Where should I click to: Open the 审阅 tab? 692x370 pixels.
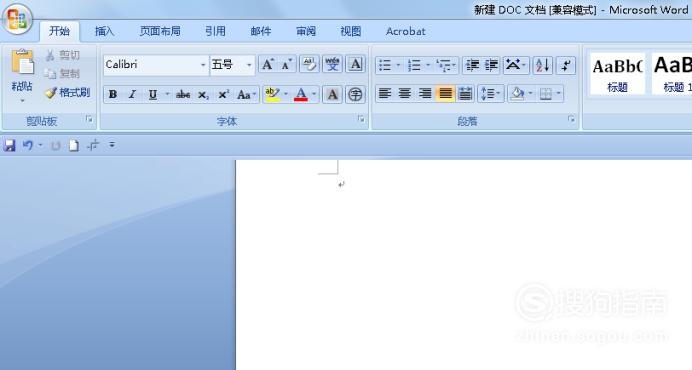(x=306, y=31)
